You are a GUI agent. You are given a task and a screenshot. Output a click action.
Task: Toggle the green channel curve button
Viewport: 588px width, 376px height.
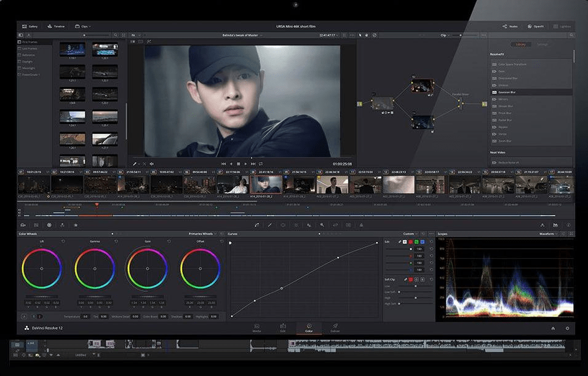416,242
